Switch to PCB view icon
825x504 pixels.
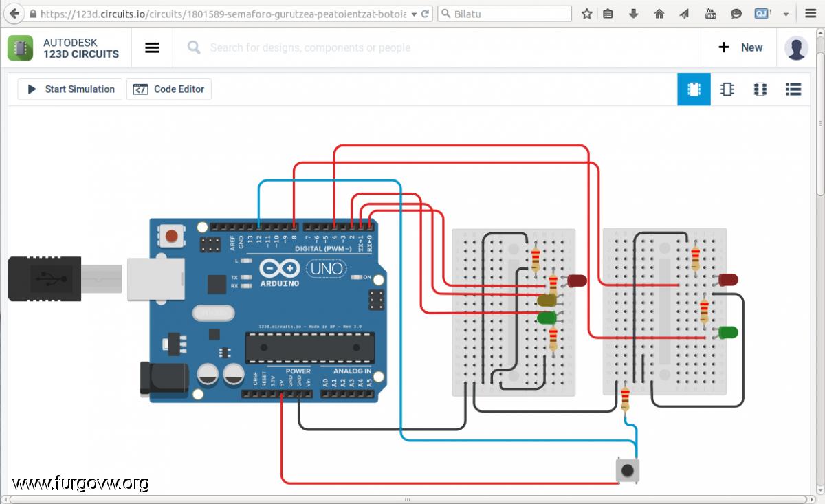point(760,89)
